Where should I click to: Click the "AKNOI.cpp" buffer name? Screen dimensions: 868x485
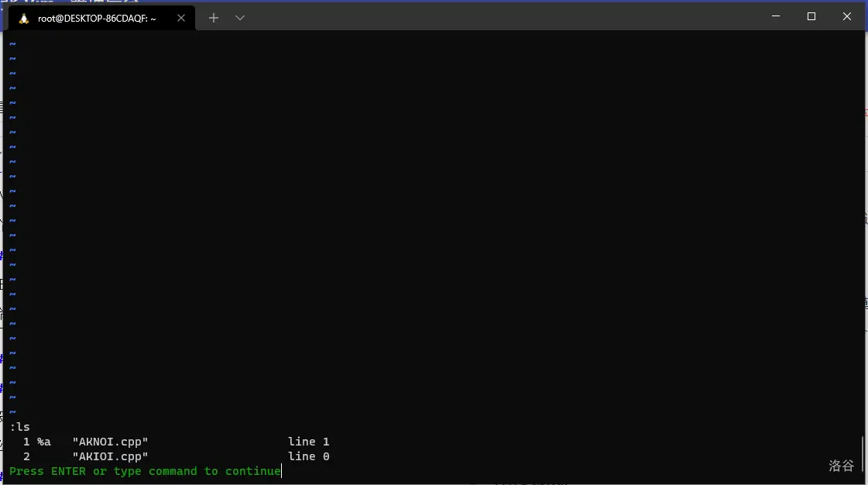[110, 442]
